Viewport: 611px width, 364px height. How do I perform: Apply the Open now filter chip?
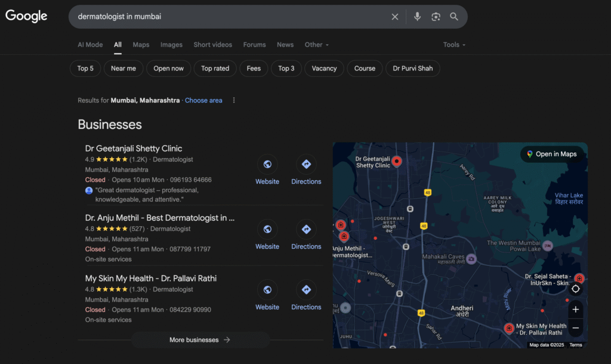(x=168, y=69)
